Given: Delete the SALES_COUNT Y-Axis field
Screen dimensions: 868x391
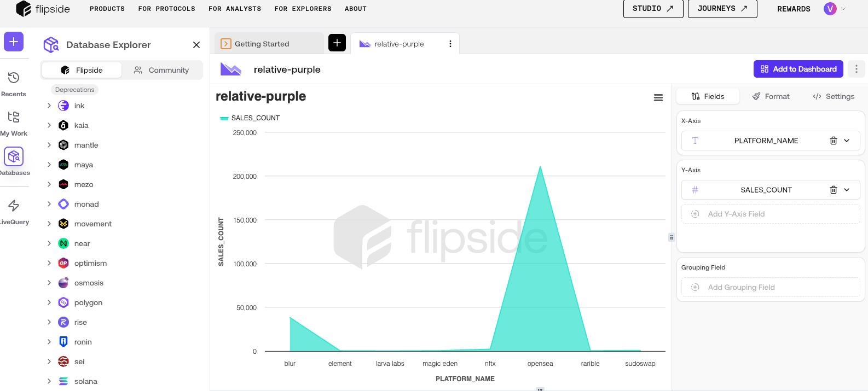Looking at the screenshot, I should pyautogui.click(x=834, y=190).
